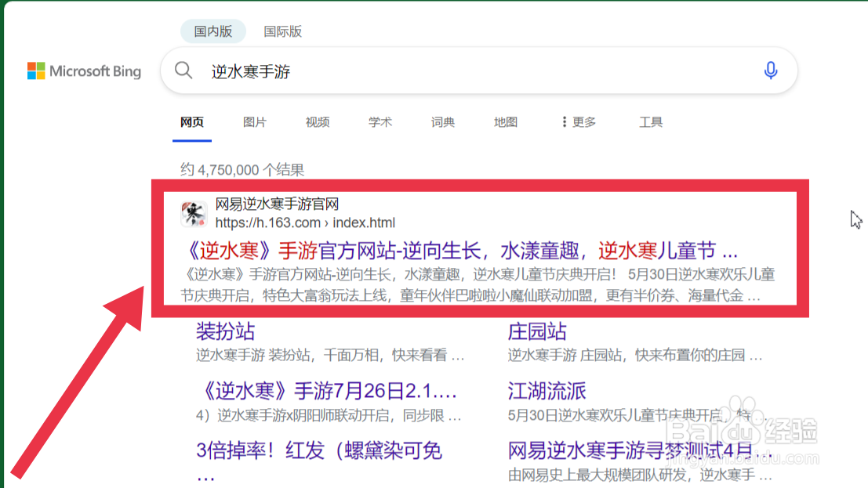868x488 pixels.
Task: Open the 图片 results tab
Action: pos(255,121)
